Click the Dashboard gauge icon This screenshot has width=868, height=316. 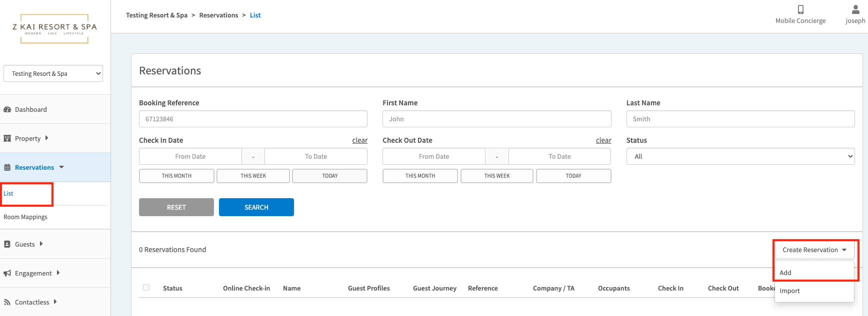pyautogui.click(x=7, y=109)
